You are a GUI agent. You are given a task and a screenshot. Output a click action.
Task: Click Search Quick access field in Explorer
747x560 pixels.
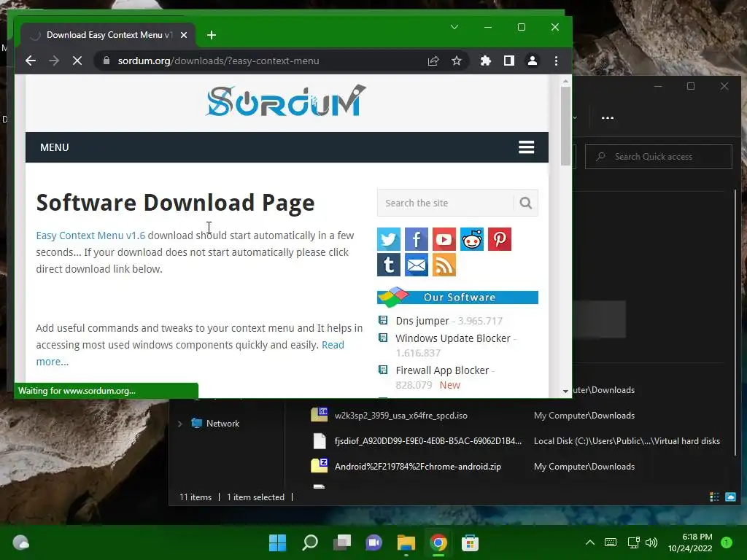[659, 157]
